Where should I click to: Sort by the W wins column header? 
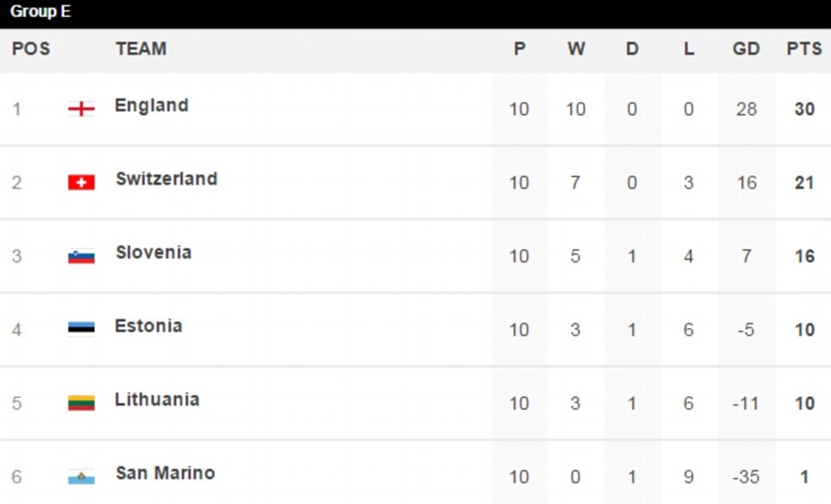[x=576, y=49]
